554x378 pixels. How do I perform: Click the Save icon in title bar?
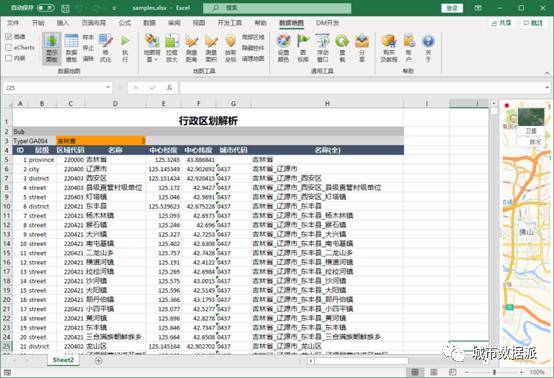pos(65,8)
